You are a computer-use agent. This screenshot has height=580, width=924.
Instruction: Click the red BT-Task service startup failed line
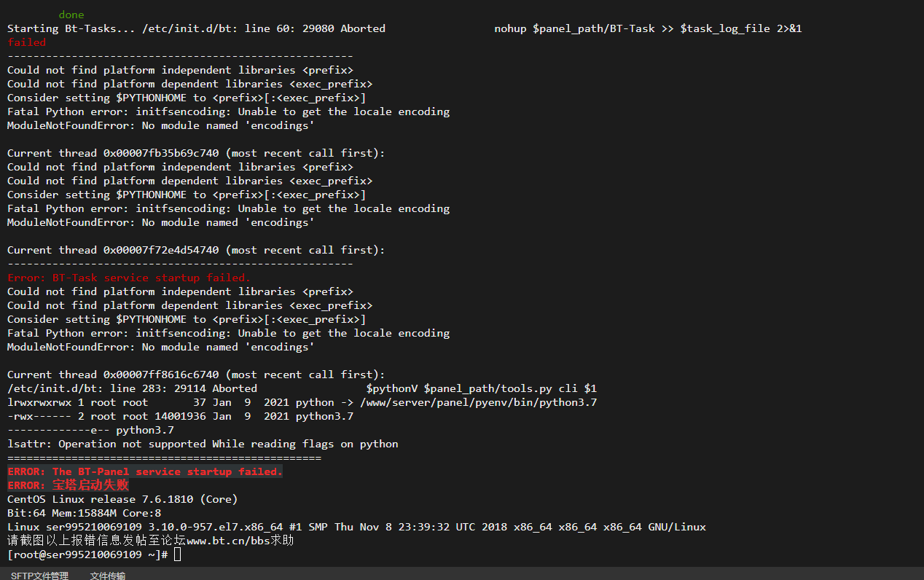129,278
